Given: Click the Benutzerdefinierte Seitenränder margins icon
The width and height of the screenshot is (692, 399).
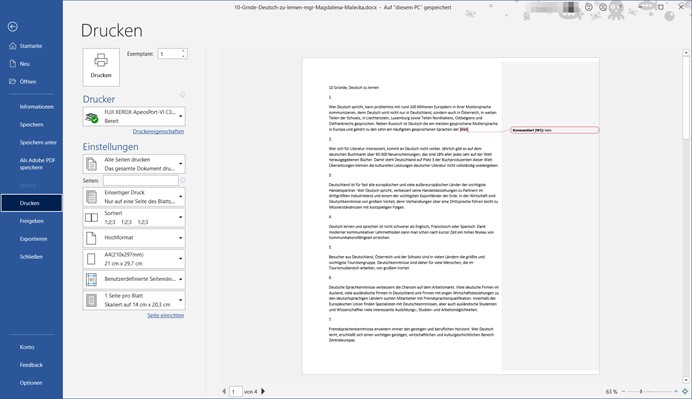Looking at the screenshot, I should [x=91, y=279].
